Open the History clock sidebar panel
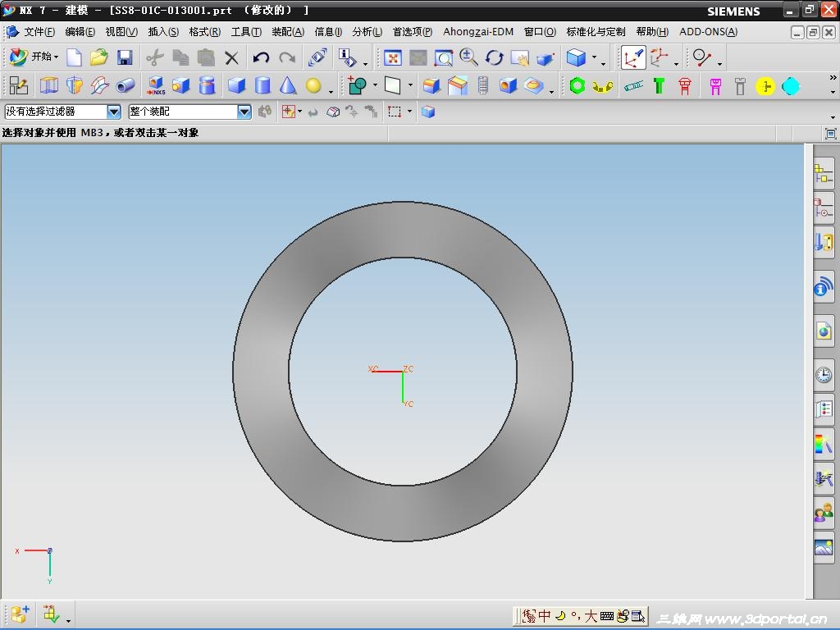840x630 pixels. coord(824,375)
